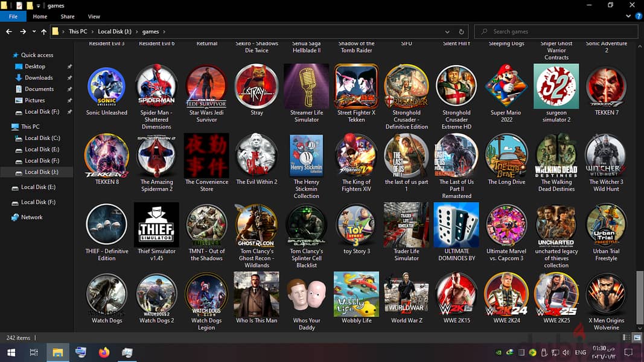Select The Evil Within 2 icon

[257, 156]
